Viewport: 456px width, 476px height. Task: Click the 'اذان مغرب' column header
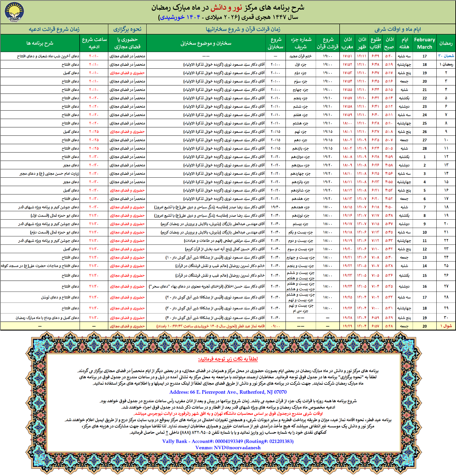click(x=347, y=43)
